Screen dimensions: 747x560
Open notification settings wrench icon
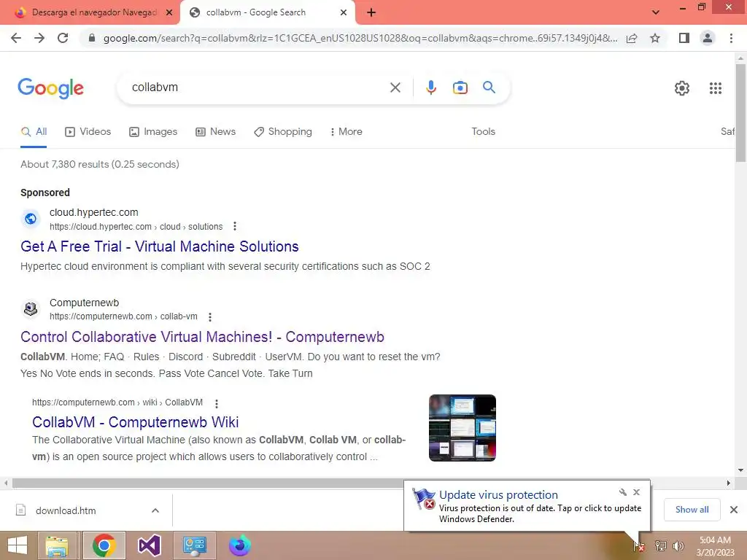[623, 492]
